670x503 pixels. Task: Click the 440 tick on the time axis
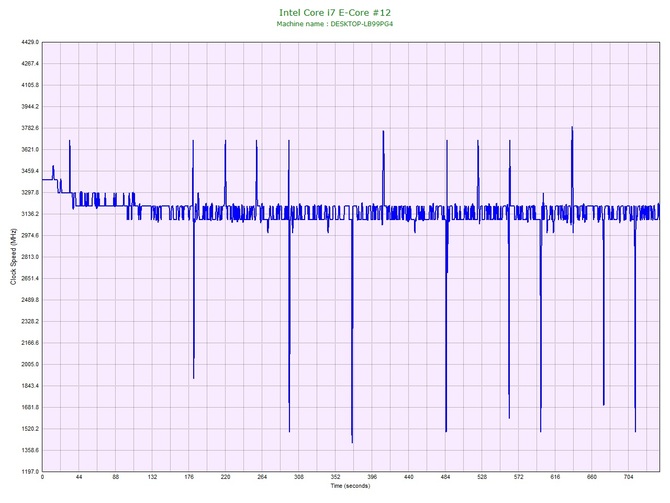pos(409,478)
